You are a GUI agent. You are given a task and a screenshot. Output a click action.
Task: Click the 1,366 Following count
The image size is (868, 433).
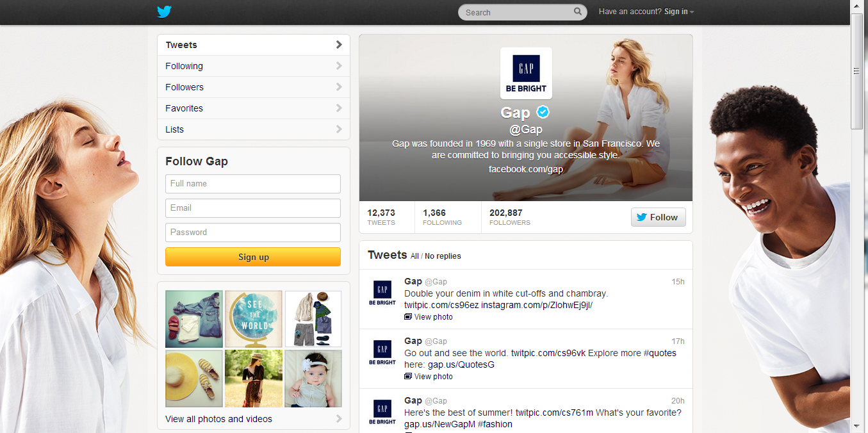[442, 217]
